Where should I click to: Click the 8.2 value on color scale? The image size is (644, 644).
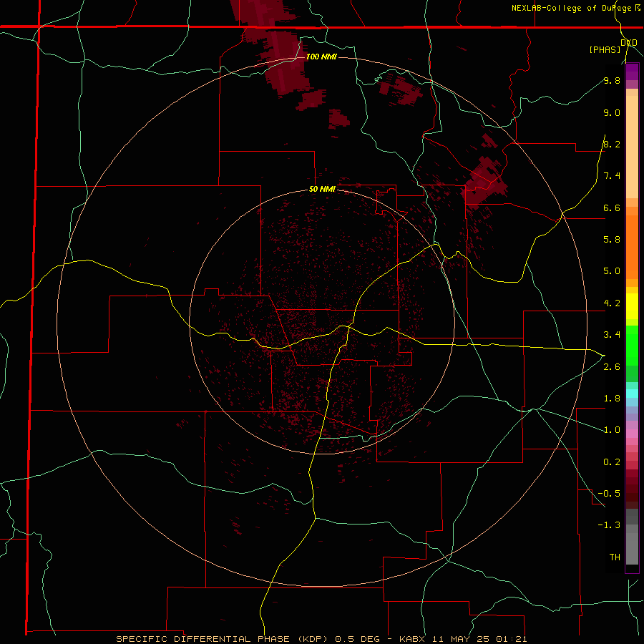[x=612, y=144]
